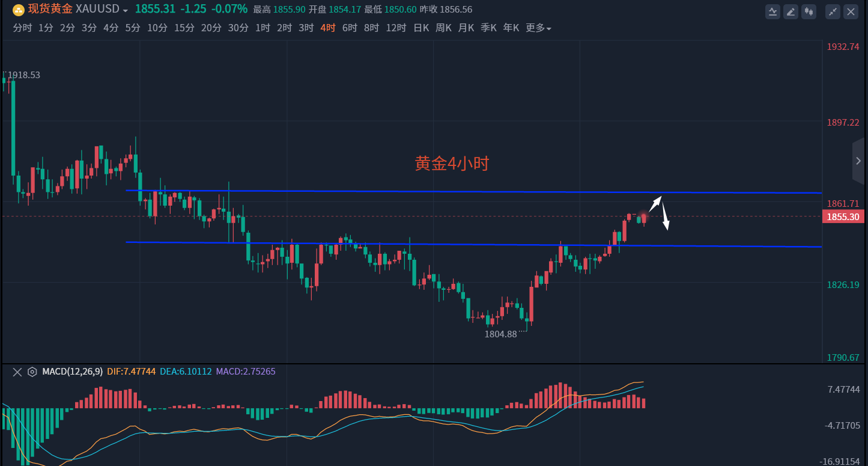The image size is (868, 466).
Task: Choose the 周K weekly chart
Action: pos(443,28)
